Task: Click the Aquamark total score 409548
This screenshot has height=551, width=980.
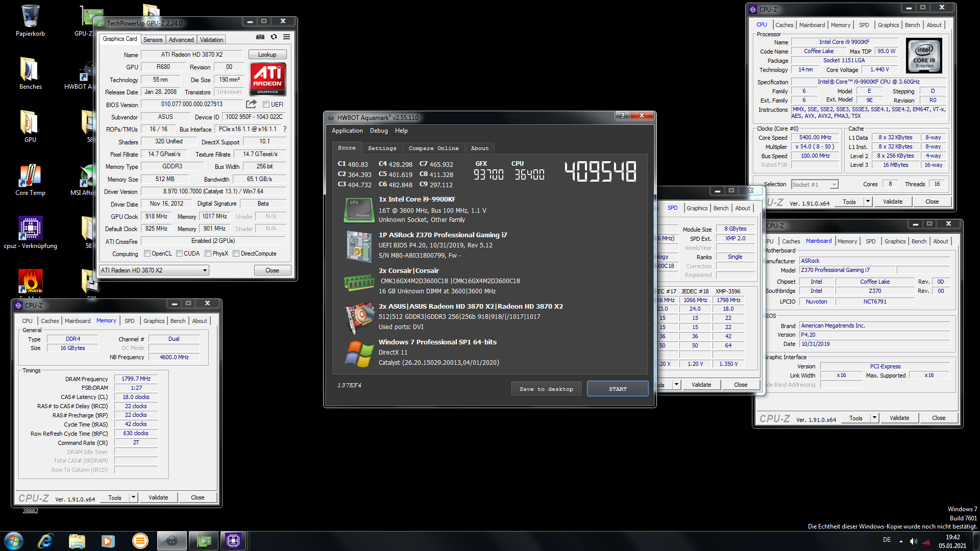Action: click(x=600, y=171)
